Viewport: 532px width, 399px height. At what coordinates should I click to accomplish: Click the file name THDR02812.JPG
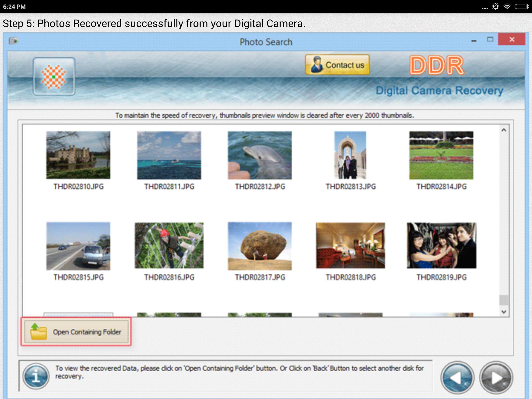click(x=260, y=187)
